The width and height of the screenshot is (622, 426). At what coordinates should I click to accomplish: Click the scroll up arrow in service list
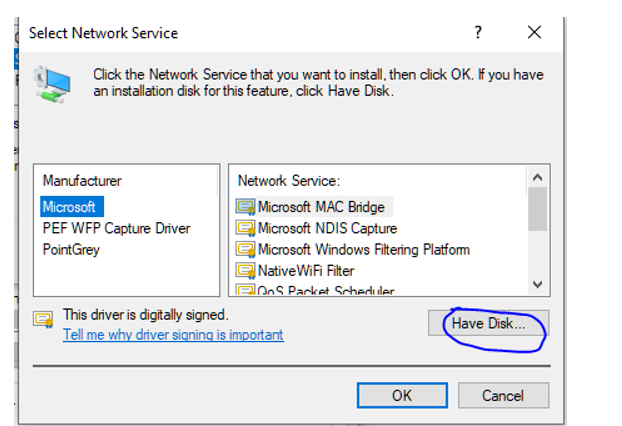tap(538, 177)
